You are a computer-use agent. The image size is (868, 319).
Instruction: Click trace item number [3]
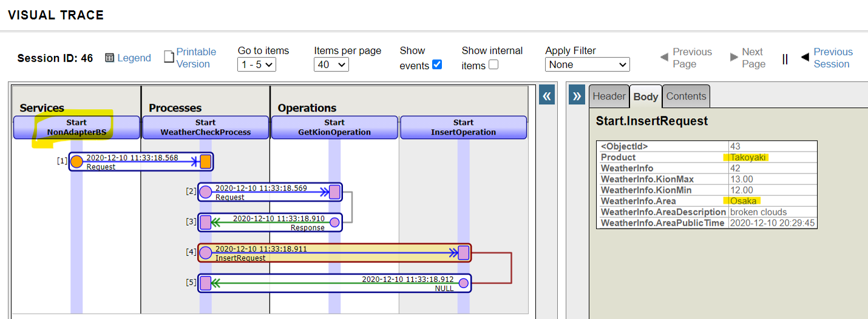point(191,221)
